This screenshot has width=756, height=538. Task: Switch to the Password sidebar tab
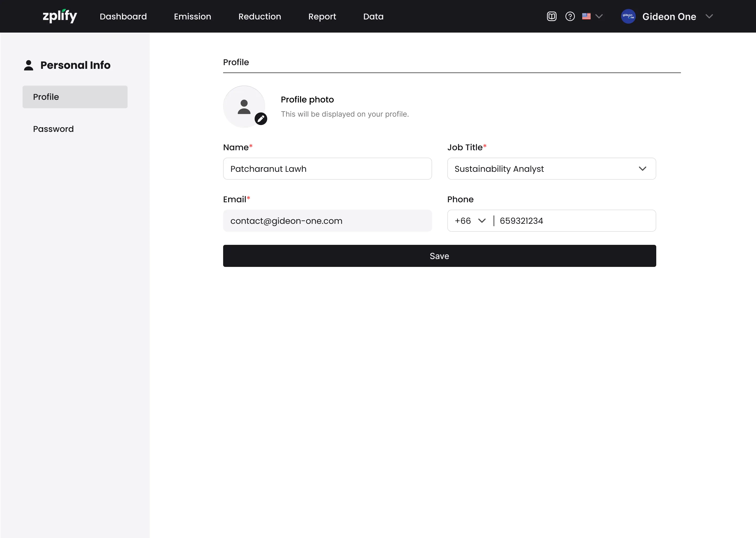pyautogui.click(x=53, y=129)
